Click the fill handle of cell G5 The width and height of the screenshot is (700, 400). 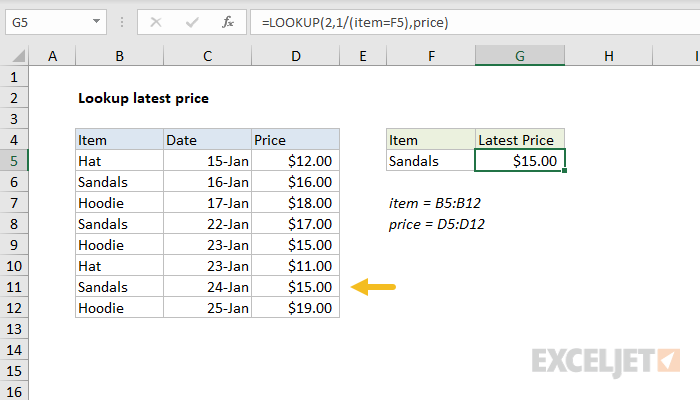tap(565, 171)
